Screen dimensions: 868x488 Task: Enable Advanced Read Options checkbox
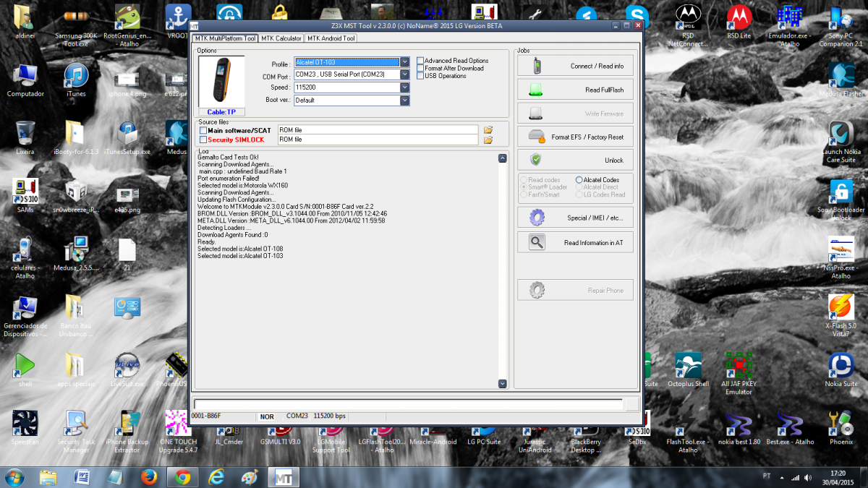(x=420, y=61)
